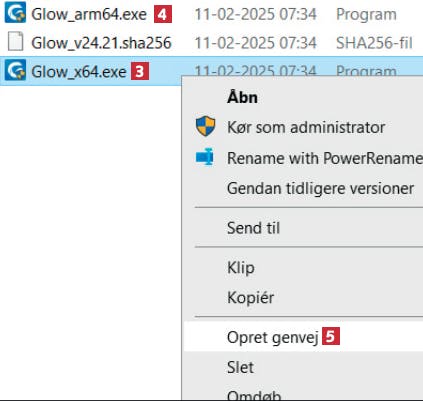Image resolution: width=423 pixels, height=401 pixels.
Task: Click the Glow_arm64.exe program icon
Action: tap(15, 12)
